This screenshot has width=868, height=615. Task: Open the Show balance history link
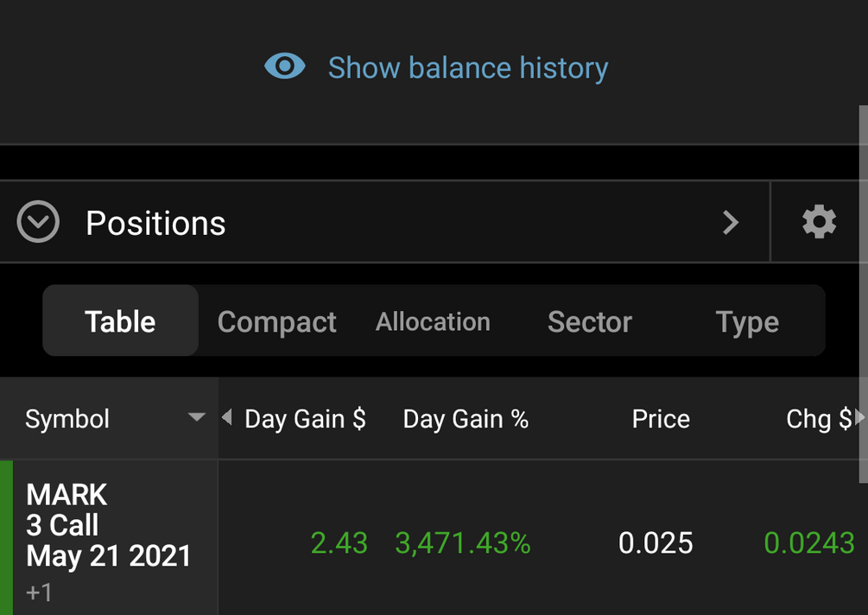[x=467, y=67]
